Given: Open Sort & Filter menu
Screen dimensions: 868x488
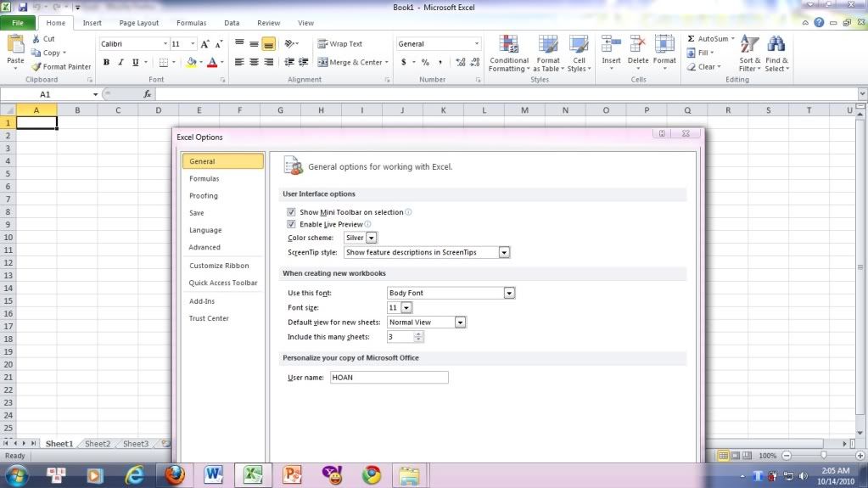Looking at the screenshot, I should coord(749,53).
